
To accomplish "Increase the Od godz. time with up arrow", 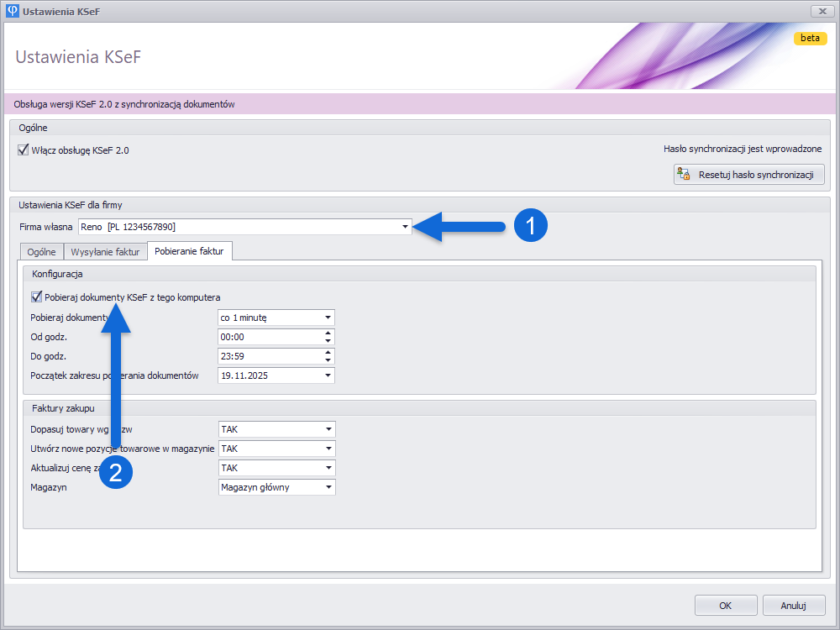I will pyautogui.click(x=328, y=333).
